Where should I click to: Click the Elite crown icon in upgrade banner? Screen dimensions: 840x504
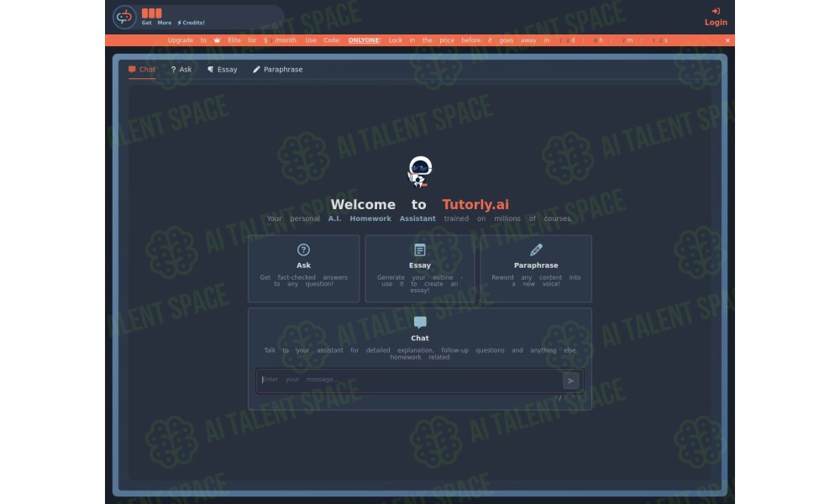click(217, 40)
